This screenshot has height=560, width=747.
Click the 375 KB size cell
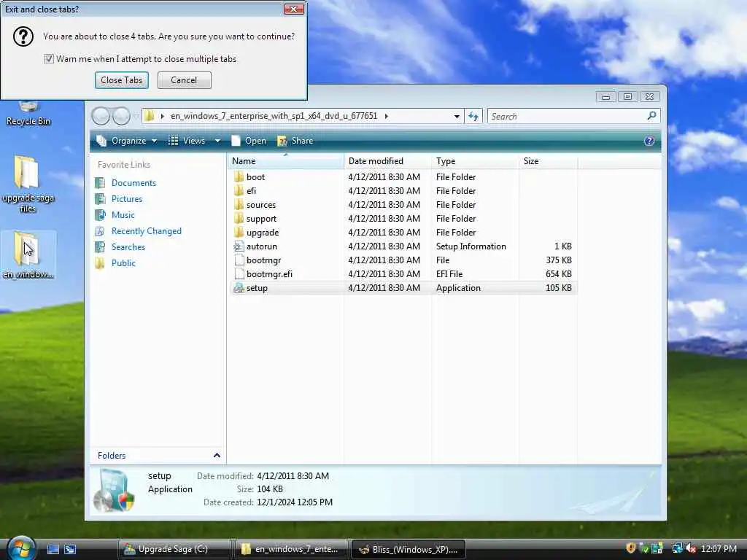(559, 260)
